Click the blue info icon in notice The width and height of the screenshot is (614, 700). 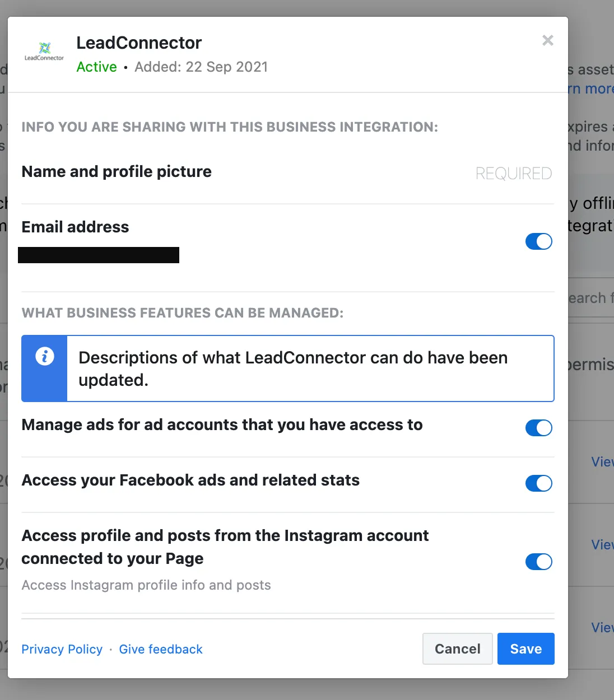point(45,356)
